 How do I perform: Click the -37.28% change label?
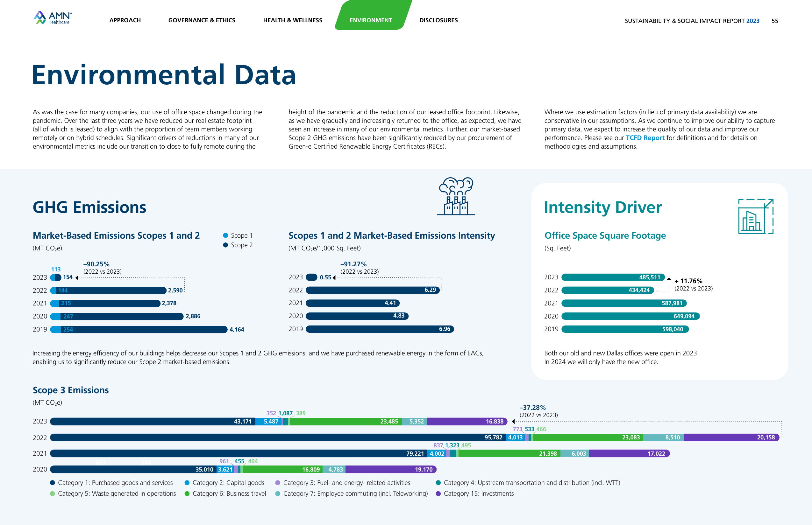click(532, 408)
